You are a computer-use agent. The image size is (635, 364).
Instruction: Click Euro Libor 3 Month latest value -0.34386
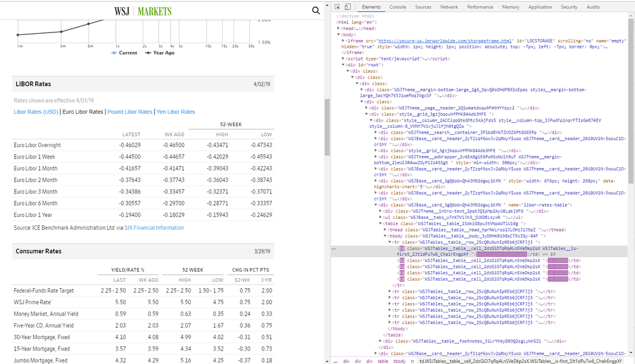[x=130, y=192]
